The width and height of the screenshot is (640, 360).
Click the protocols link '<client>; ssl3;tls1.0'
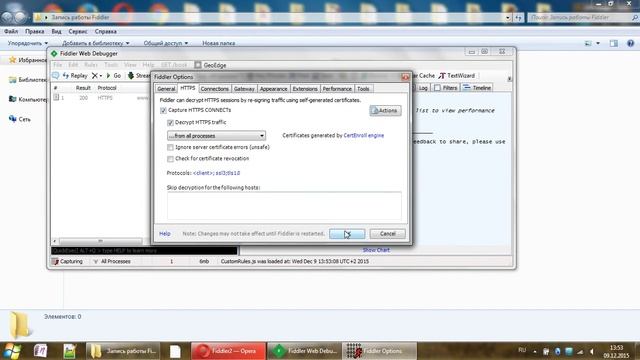[x=216, y=173]
